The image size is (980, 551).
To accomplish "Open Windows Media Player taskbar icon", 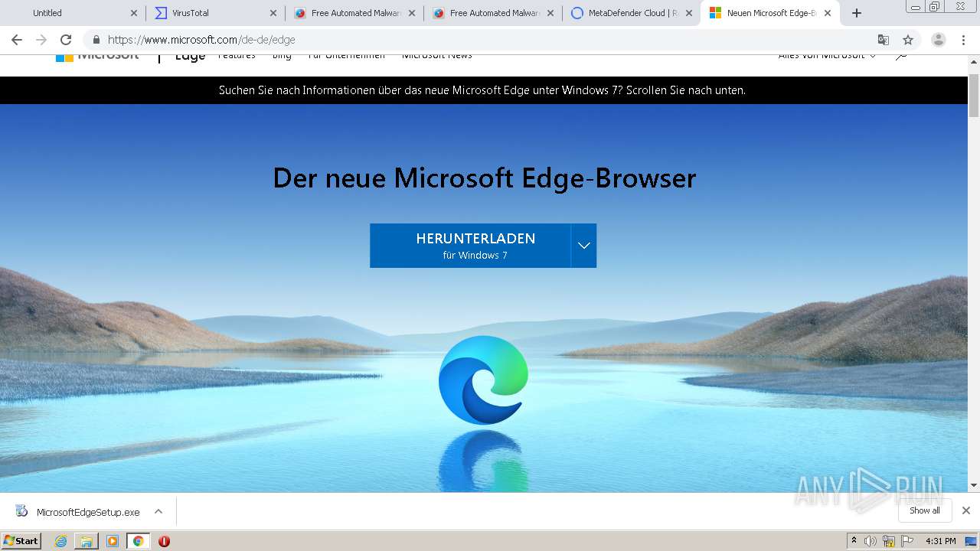I will pyautogui.click(x=113, y=541).
